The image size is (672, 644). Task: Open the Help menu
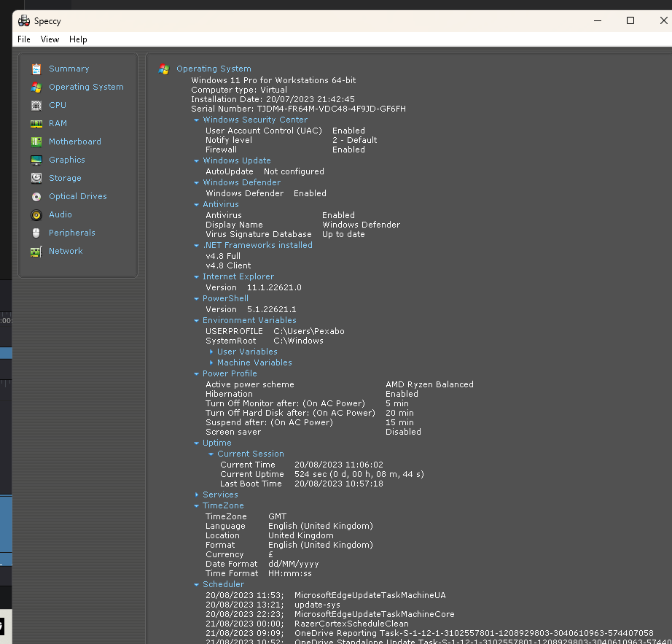click(78, 39)
